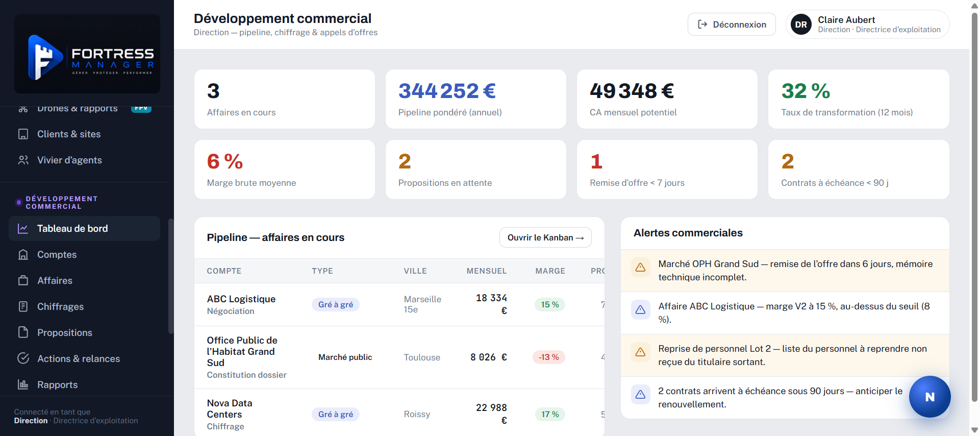
Task: Click the sidebar vertical scrollbar
Action: (x=171, y=276)
